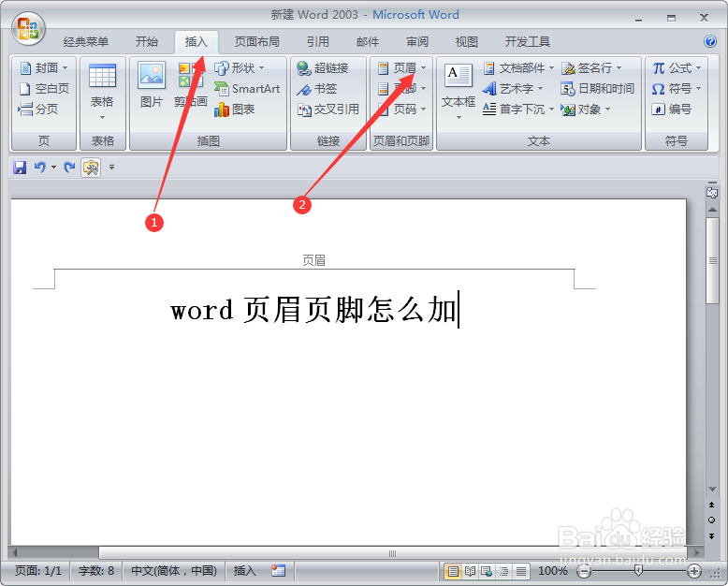Open Word Help question mark
The image size is (728, 586).
pos(710,41)
